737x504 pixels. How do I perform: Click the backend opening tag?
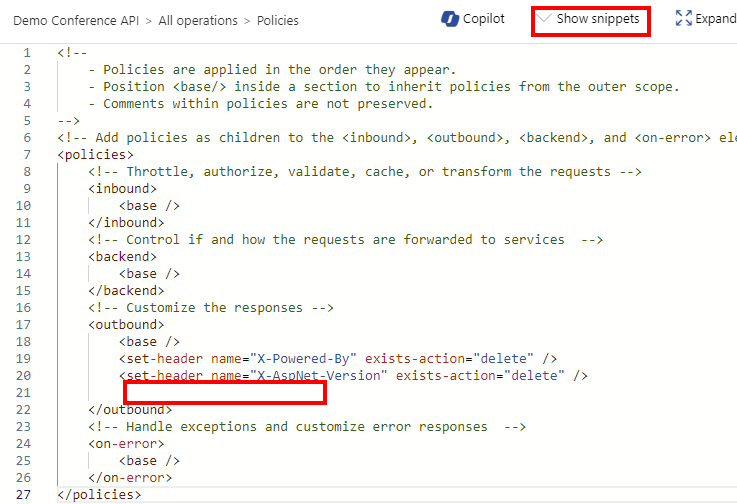[122, 257]
